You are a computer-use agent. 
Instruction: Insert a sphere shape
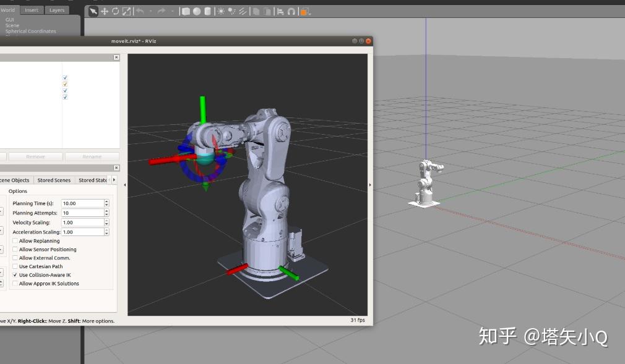pos(196,11)
